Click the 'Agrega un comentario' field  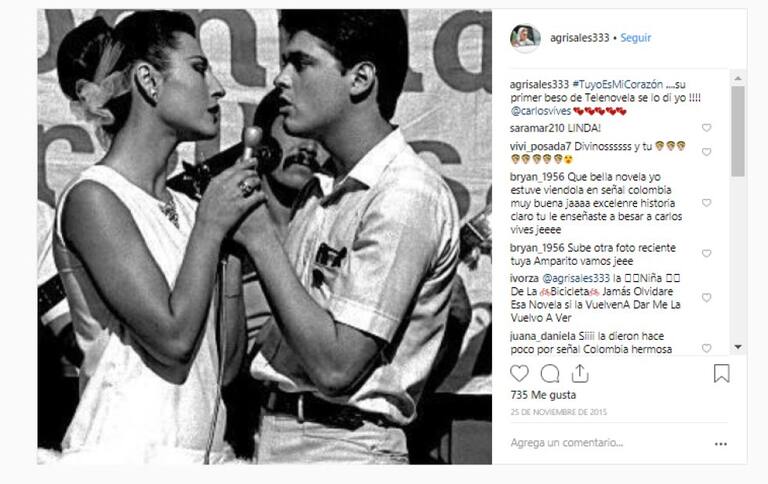pyautogui.click(x=607, y=443)
